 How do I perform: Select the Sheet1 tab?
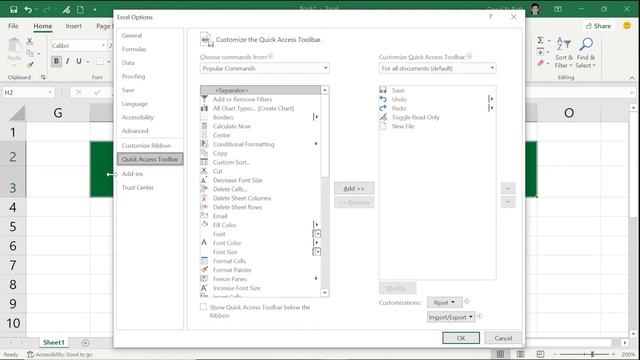[54, 342]
